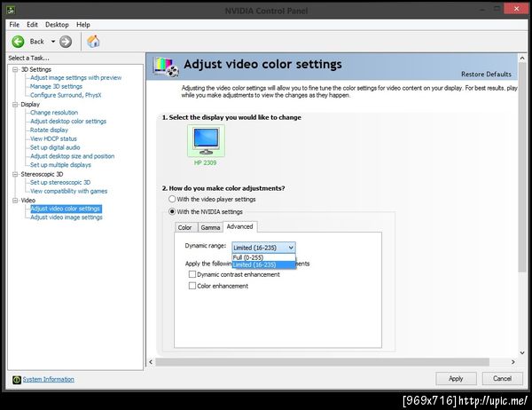Open View compatibility with games
This screenshot has height=410, width=532.
tap(68, 191)
